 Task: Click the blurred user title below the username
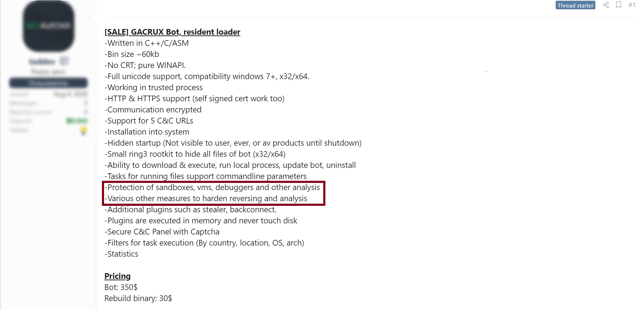(48, 72)
